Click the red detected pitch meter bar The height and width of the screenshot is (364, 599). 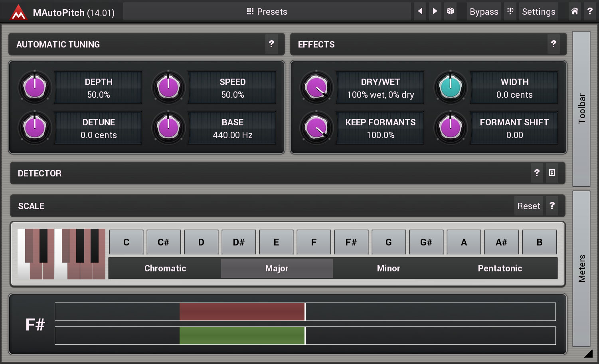pos(242,312)
